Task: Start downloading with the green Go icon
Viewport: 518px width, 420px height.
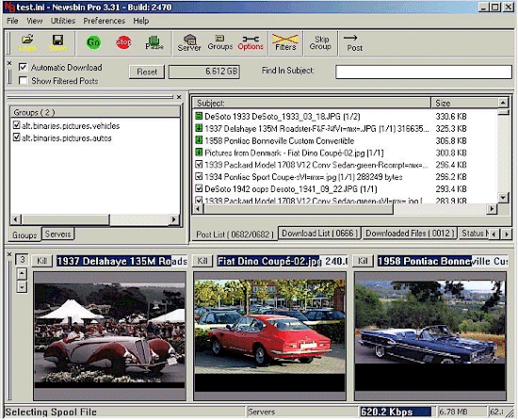Action: coord(93,42)
